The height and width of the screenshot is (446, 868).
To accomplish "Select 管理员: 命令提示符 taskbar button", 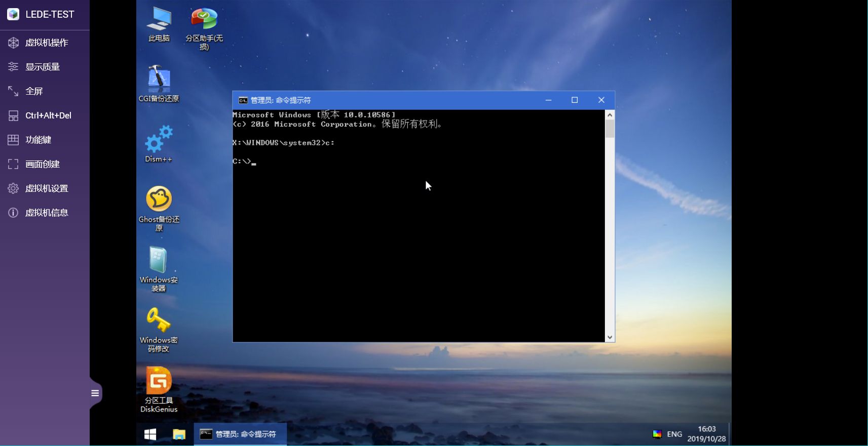I will (240, 434).
